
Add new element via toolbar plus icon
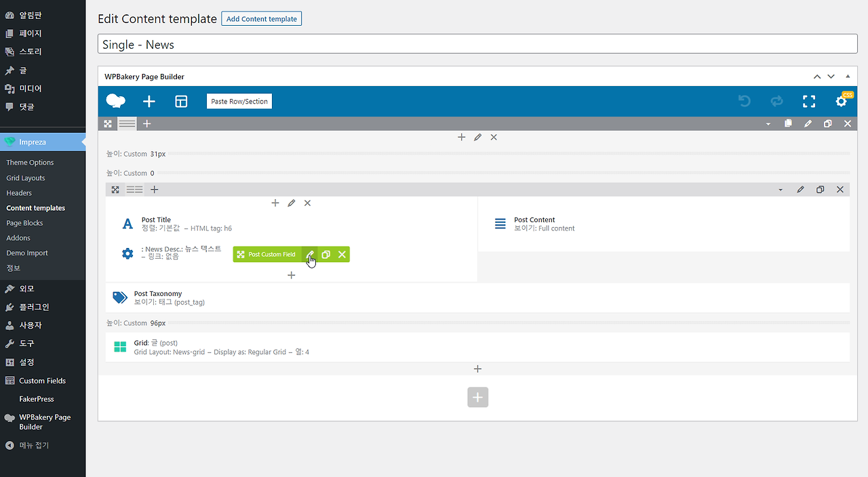pyautogui.click(x=149, y=102)
